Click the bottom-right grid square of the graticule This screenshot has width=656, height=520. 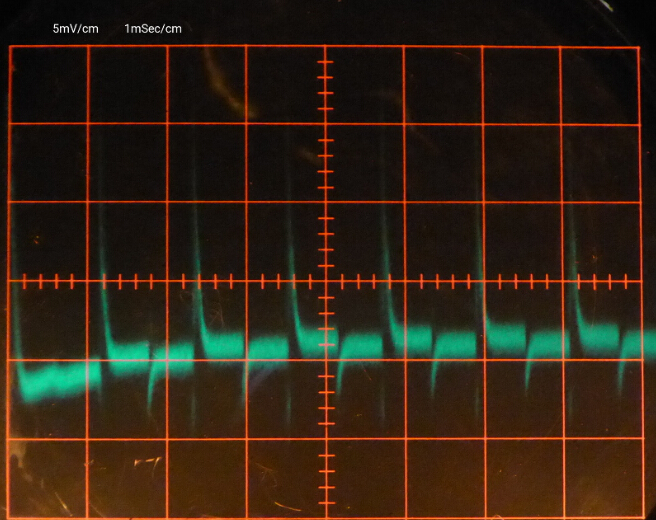pyautogui.click(x=600, y=478)
